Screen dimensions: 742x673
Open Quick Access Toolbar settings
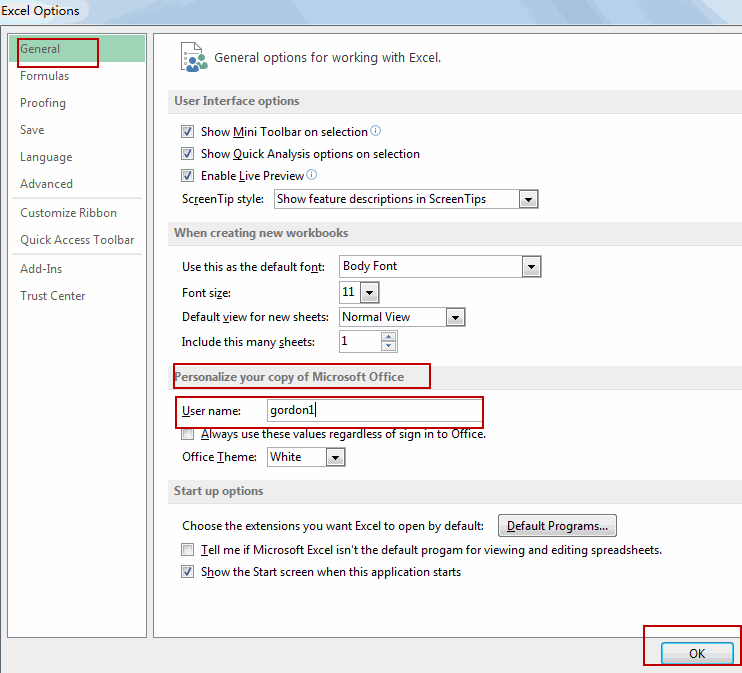point(77,240)
